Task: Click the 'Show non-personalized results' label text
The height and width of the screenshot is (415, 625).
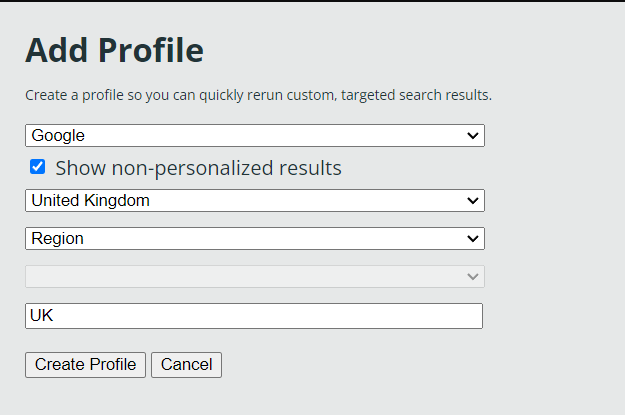Action: [198, 168]
